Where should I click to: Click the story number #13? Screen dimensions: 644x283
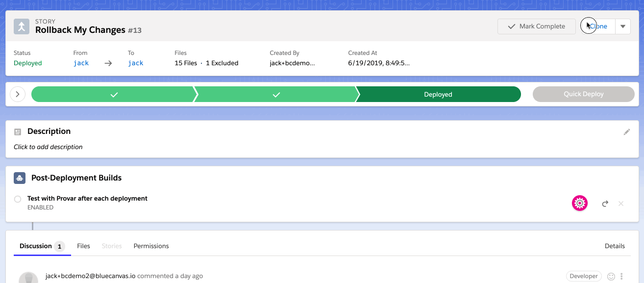tap(135, 30)
